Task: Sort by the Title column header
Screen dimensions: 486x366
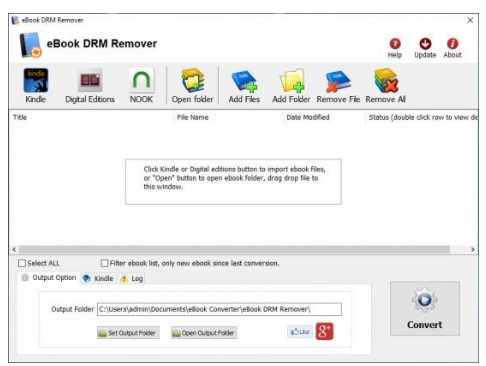Action: (x=91, y=117)
